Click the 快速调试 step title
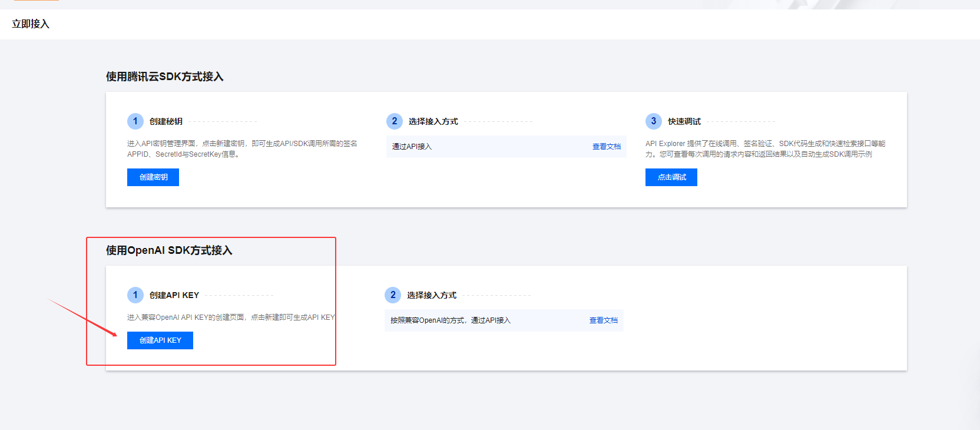The width and height of the screenshot is (980, 430). pos(684,121)
